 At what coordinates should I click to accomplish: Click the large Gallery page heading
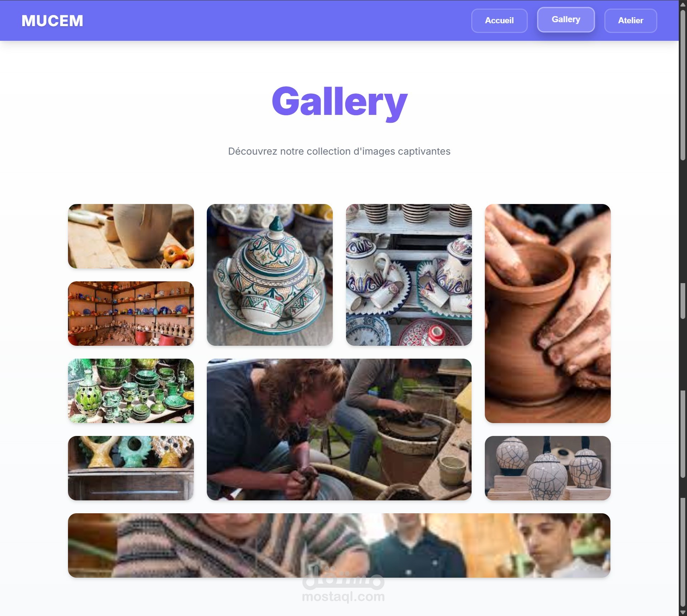(x=339, y=102)
